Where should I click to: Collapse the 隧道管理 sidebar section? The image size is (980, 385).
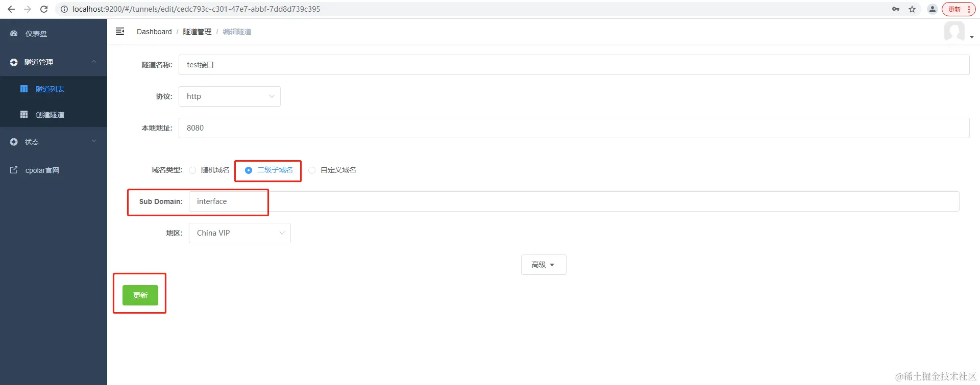pos(54,62)
